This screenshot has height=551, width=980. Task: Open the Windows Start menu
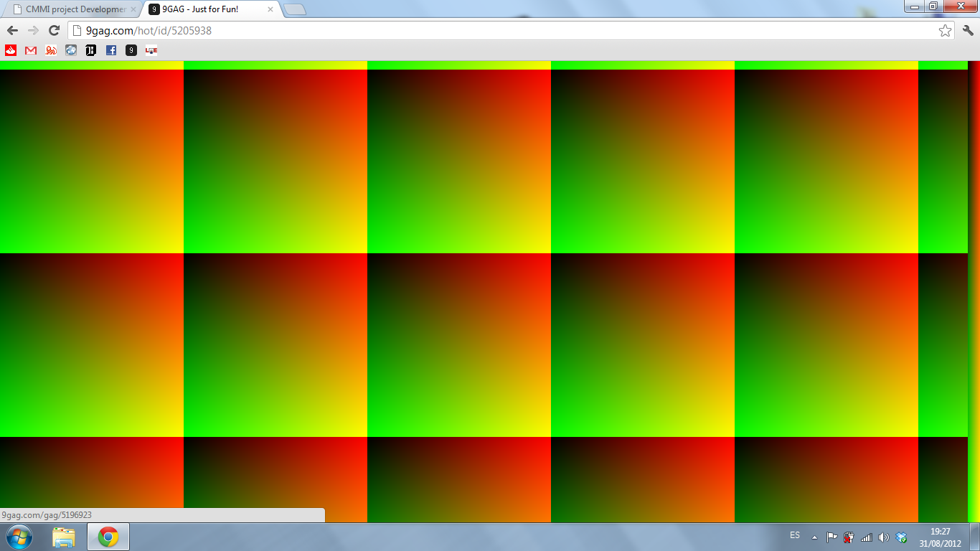[x=19, y=537]
